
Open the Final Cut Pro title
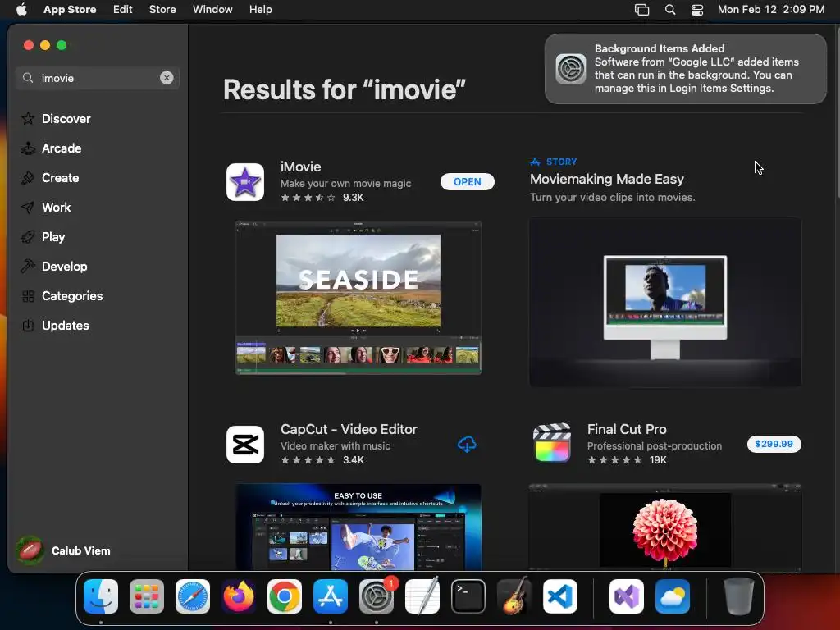627,429
